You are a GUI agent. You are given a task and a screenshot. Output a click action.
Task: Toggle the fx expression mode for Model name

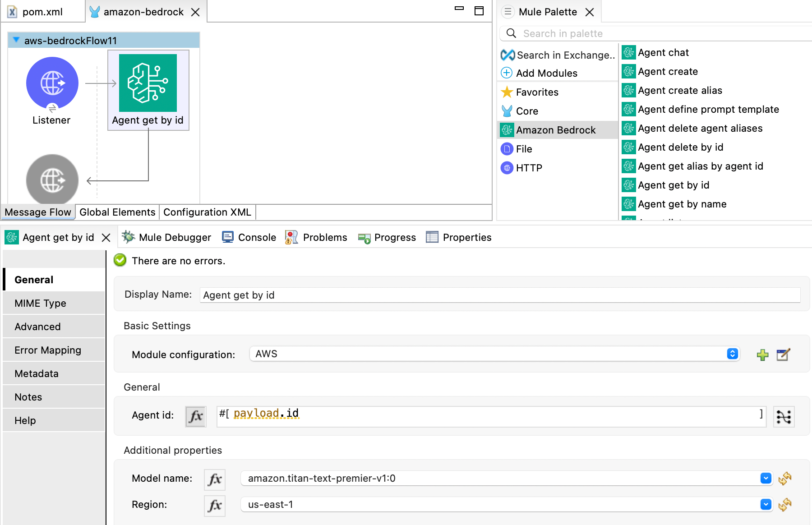215,479
